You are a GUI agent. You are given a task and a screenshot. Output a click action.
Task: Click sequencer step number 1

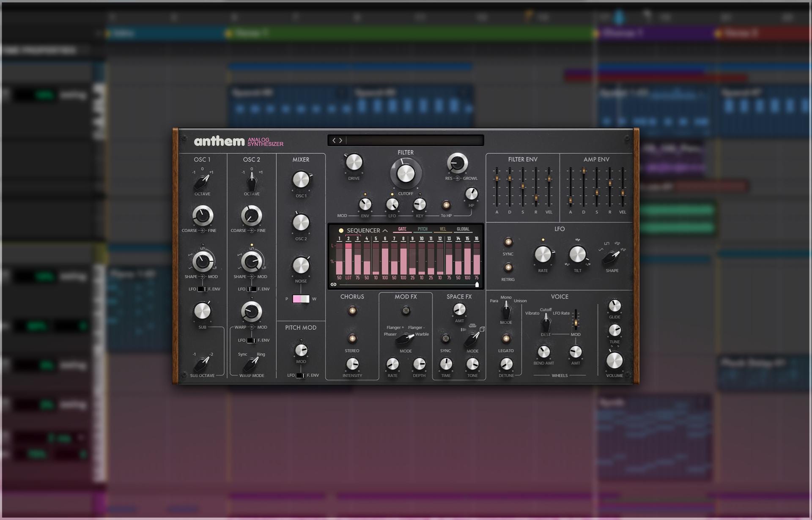[x=339, y=239]
